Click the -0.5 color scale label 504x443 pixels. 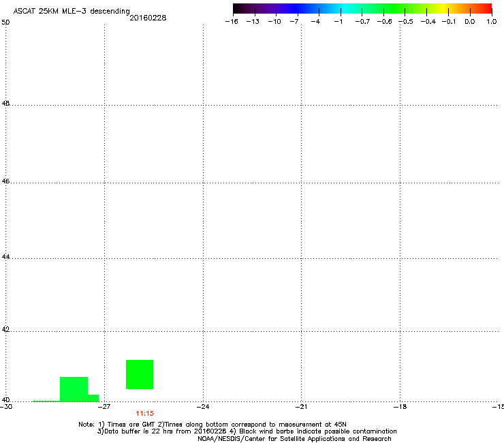[x=406, y=22]
